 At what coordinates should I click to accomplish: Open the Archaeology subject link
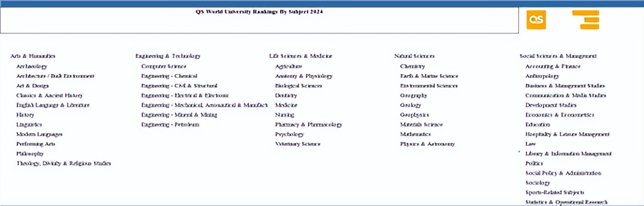point(32,67)
